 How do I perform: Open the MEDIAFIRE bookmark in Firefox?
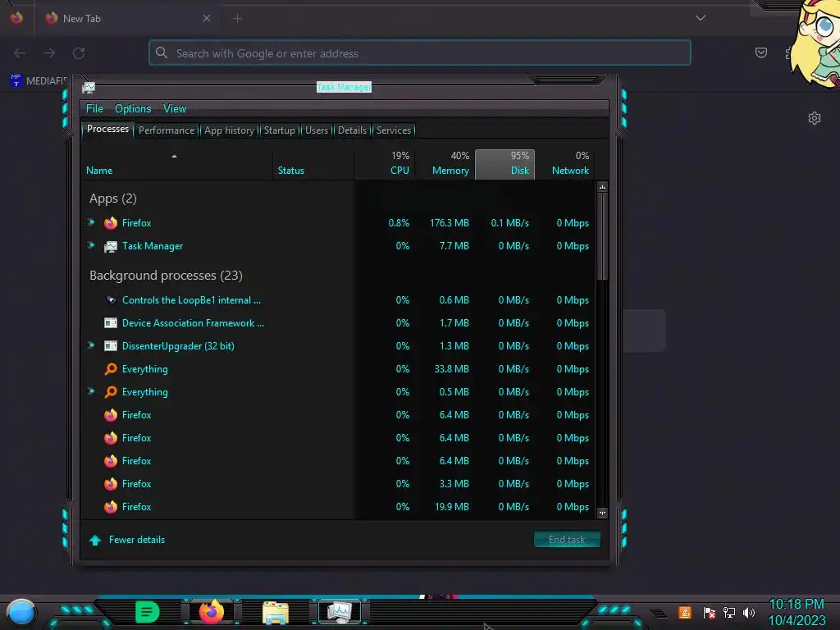point(39,81)
